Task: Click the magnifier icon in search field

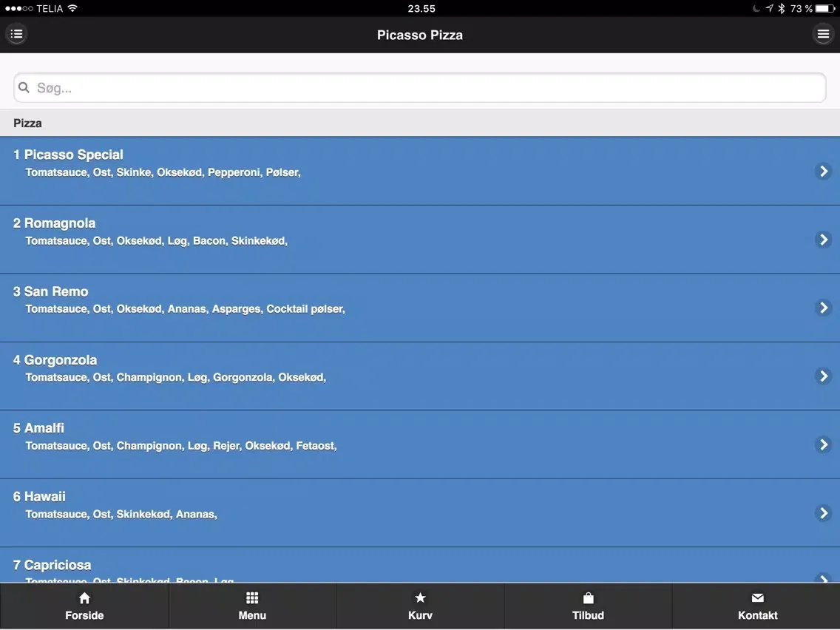Action: pyautogui.click(x=24, y=87)
